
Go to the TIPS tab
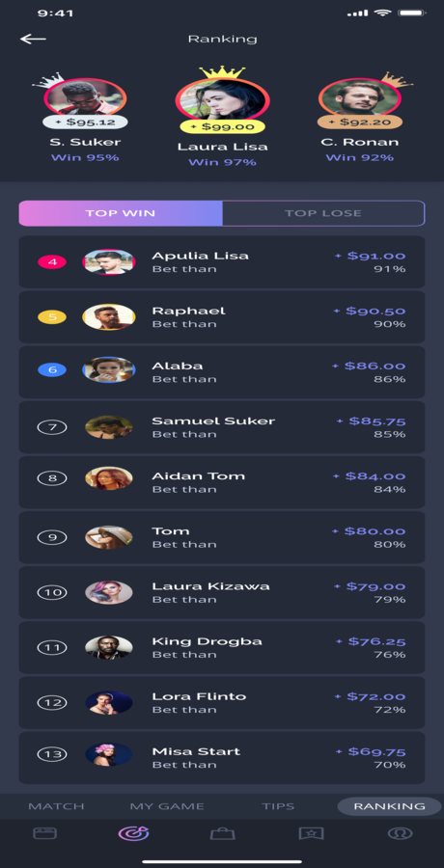coord(278,806)
